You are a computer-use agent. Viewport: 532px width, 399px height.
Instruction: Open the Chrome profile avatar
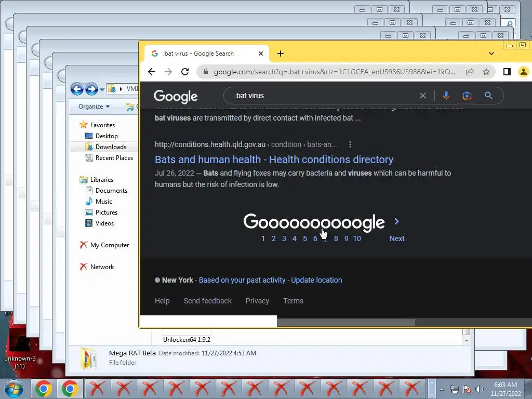524,72
